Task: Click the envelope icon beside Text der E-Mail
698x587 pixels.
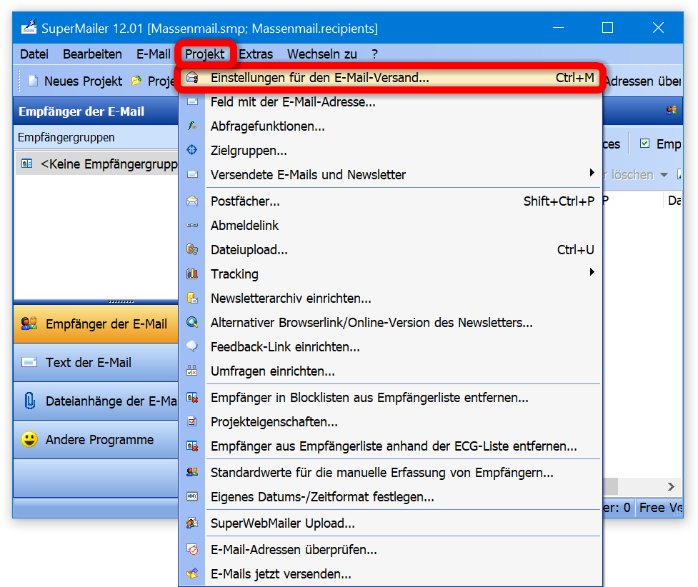Action: 29,362
